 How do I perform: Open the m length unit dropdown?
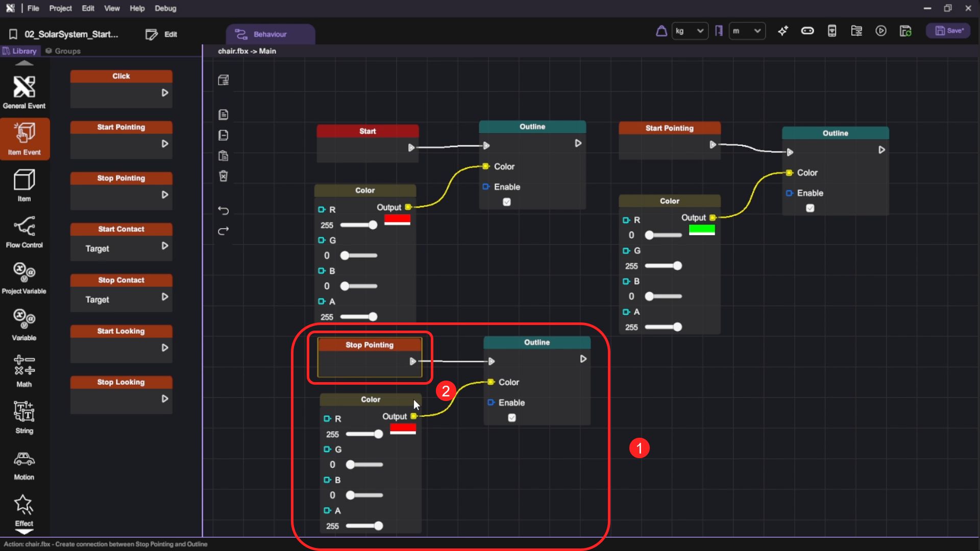pyautogui.click(x=747, y=31)
